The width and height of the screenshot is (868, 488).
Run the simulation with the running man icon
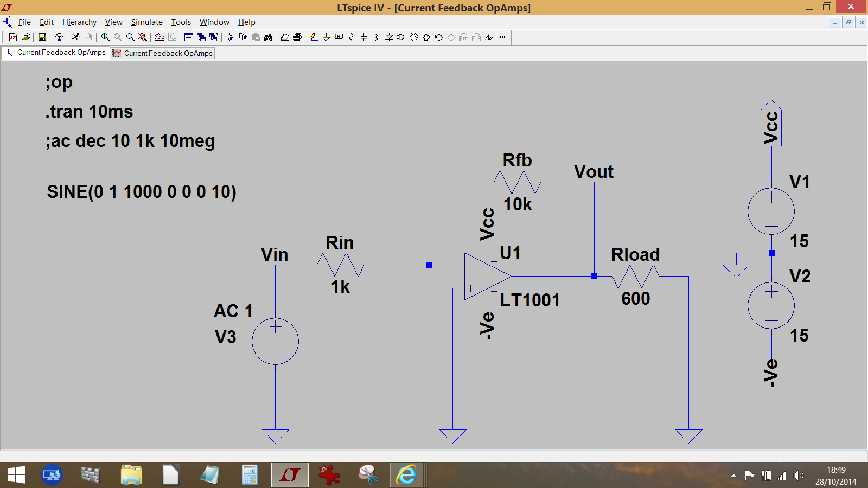coord(75,37)
